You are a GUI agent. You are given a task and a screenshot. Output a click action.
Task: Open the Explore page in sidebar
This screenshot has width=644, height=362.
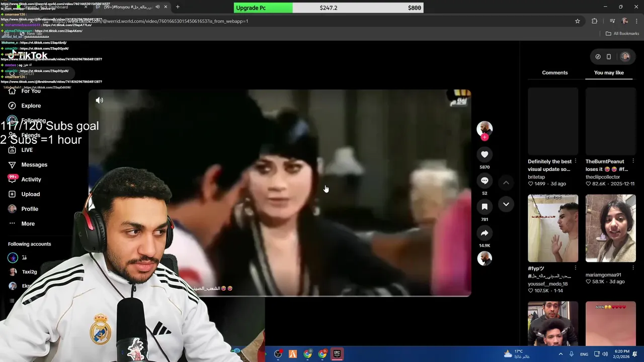click(31, 106)
